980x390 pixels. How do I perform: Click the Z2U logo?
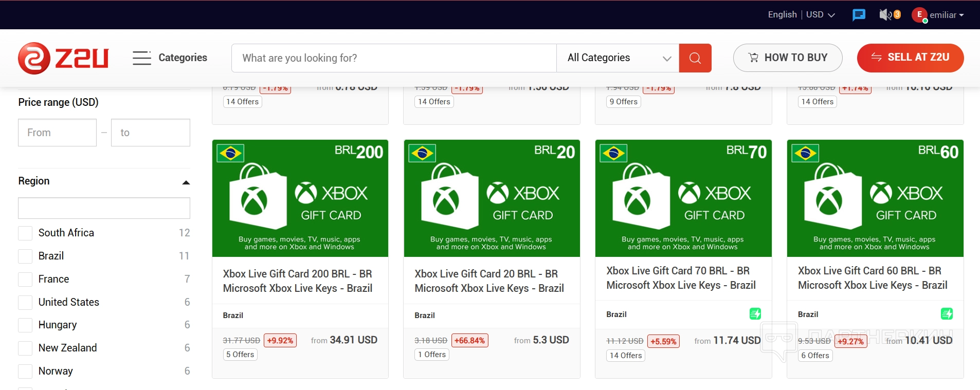pos(63,58)
